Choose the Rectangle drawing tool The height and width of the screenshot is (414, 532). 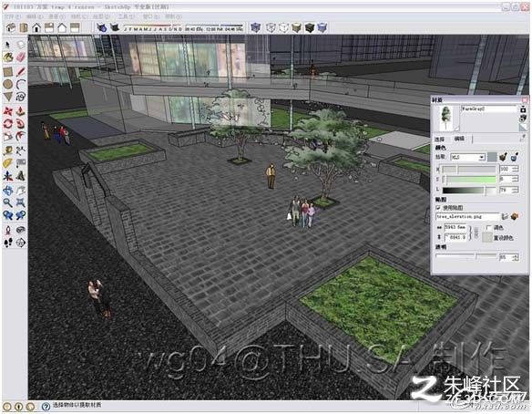point(8,72)
